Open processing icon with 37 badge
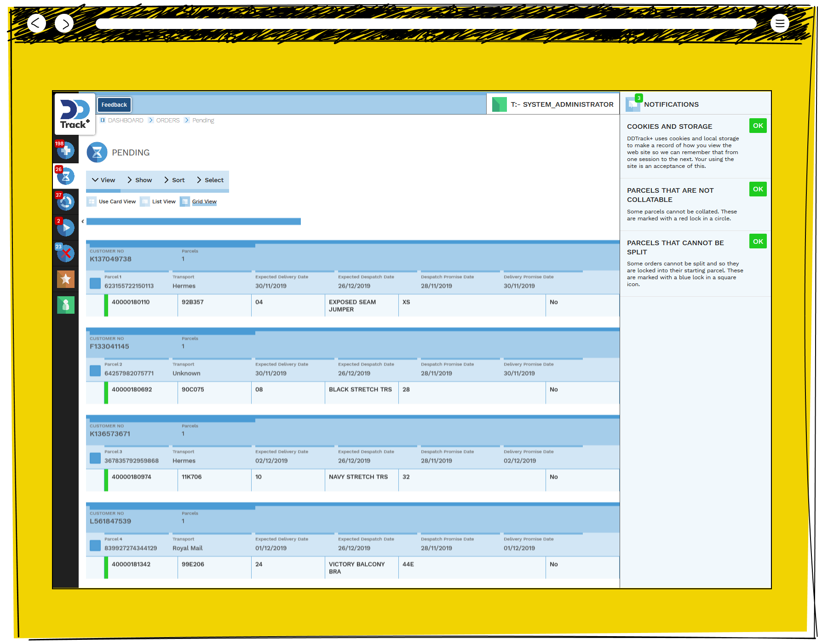 pos(66,201)
